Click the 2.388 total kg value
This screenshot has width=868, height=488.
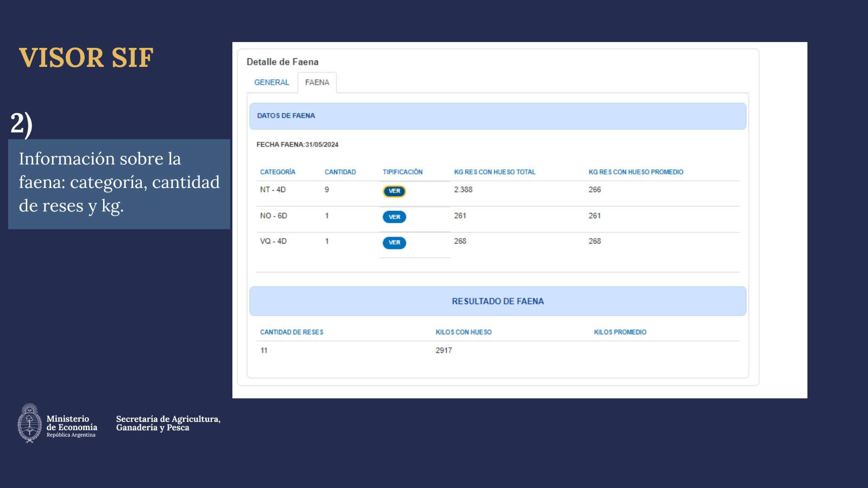(463, 190)
